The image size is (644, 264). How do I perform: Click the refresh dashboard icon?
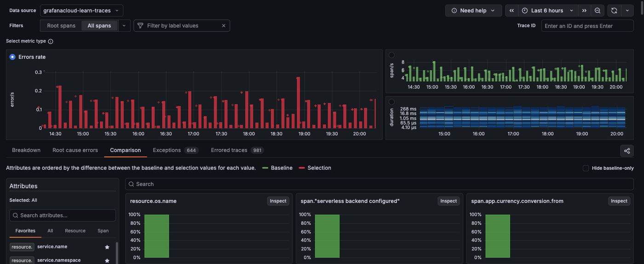614,11
